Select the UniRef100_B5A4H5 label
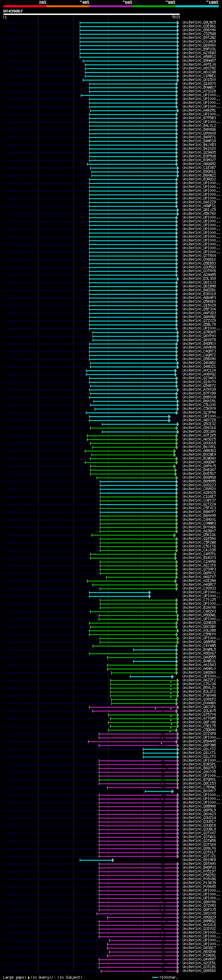 [199, 741]
